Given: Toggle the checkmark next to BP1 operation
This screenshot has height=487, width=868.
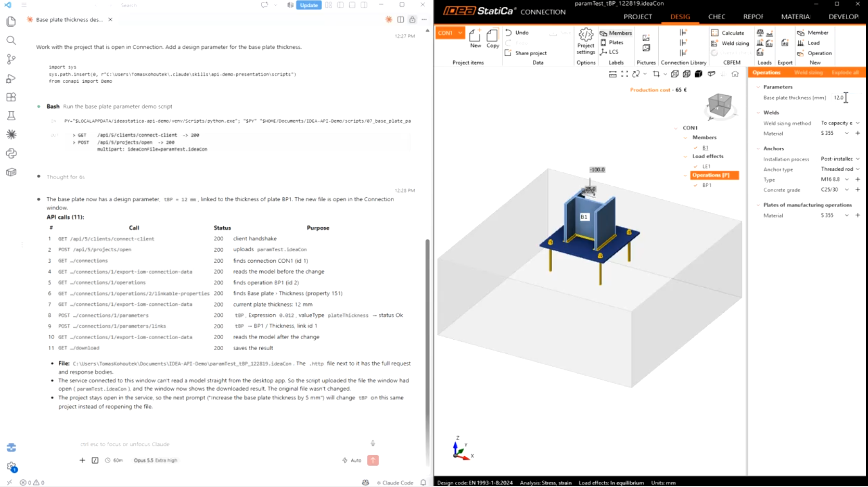Looking at the screenshot, I should (x=696, y=185).
